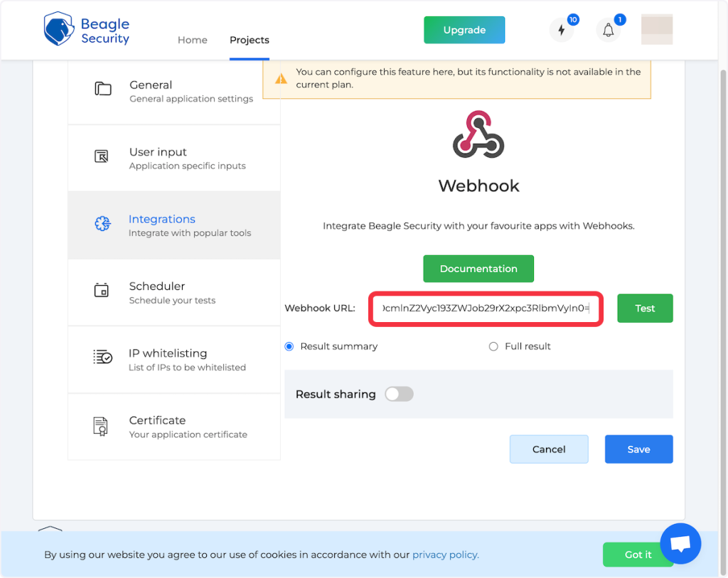Enable the Result sharing toggle
The width and height of the screenshot is (728, 578).
click(399, 394)
